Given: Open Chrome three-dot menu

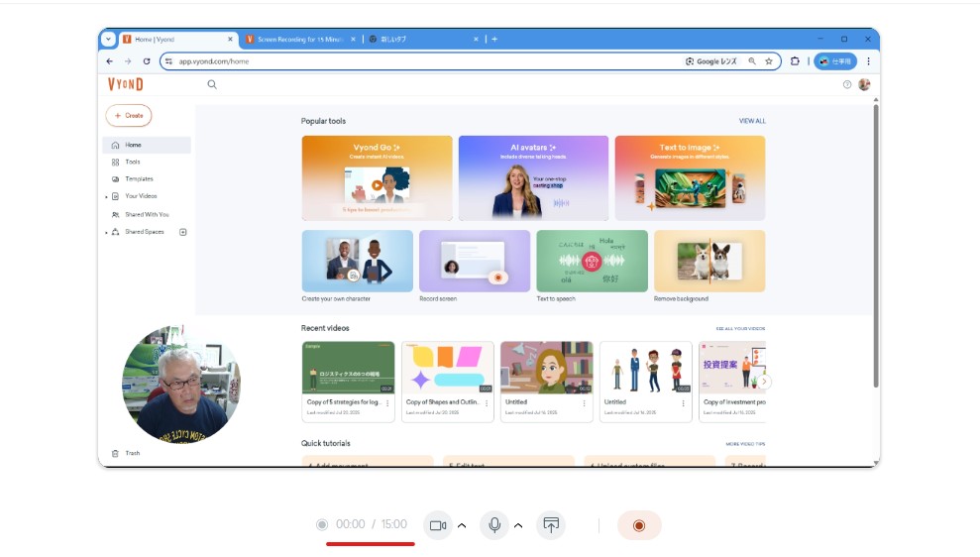Looking at the screenshot, I should point(868,61).
